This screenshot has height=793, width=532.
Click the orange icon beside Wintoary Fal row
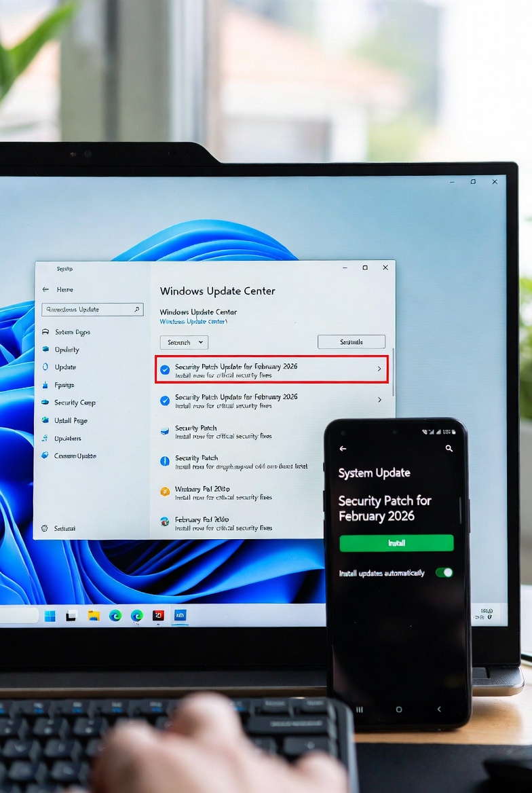pyautogui.click(x=165, y=492)
